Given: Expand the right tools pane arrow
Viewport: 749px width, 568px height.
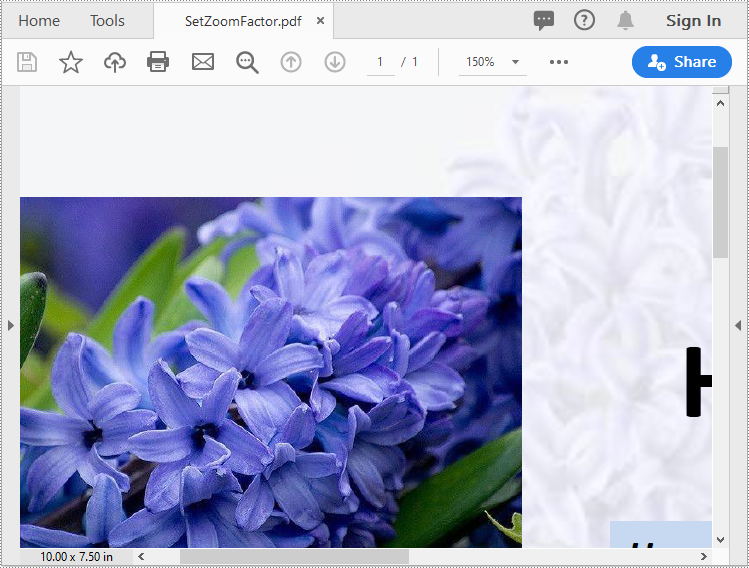Looking at the screenshot, I should point(738,326).
